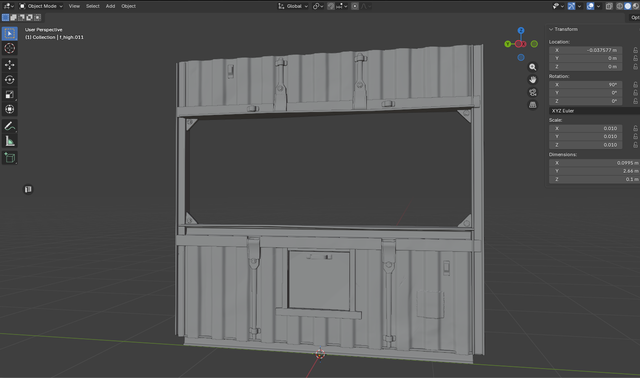This screenshot has height=378, width=640.
Task: Toggle lock on Rotation X
Action: point(636,84)
